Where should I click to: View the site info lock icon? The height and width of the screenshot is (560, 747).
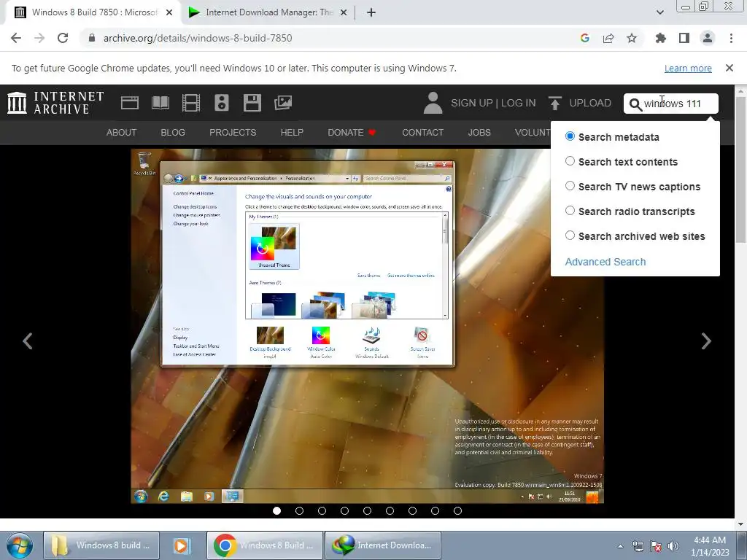92,38
